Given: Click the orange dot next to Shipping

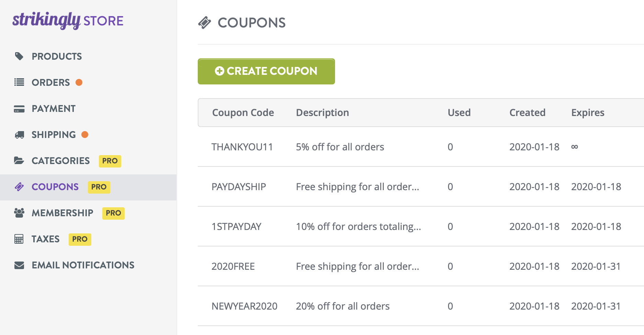Looking at the screenshot, I should point(85,134).
